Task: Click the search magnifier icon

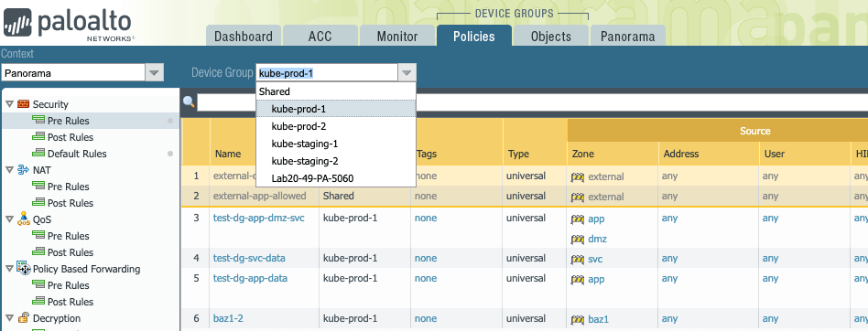Action: tap(189, 101)
